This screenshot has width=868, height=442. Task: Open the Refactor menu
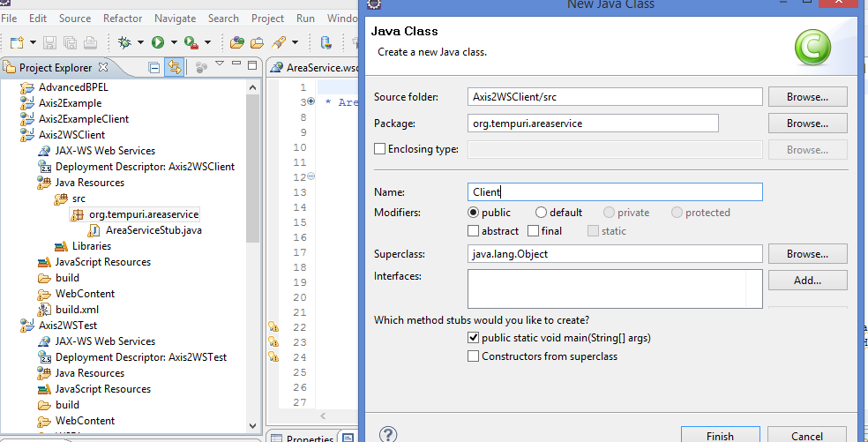point(123,19)
